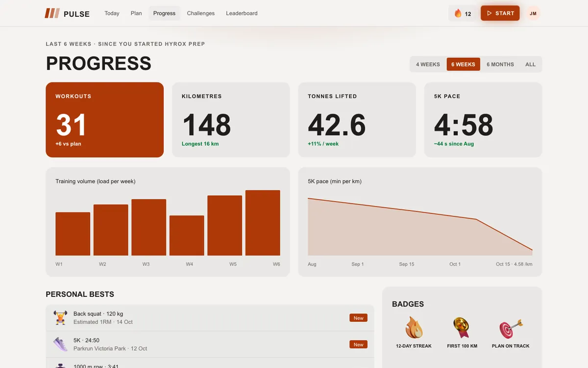Click the W1 bar in training volume chart
The image size is (588, 368).
73,234
